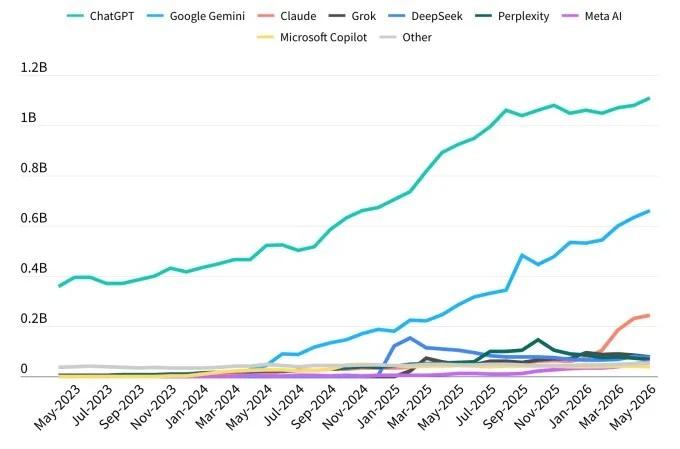Toggle the Google Gemini legend entry

(196, 16)
